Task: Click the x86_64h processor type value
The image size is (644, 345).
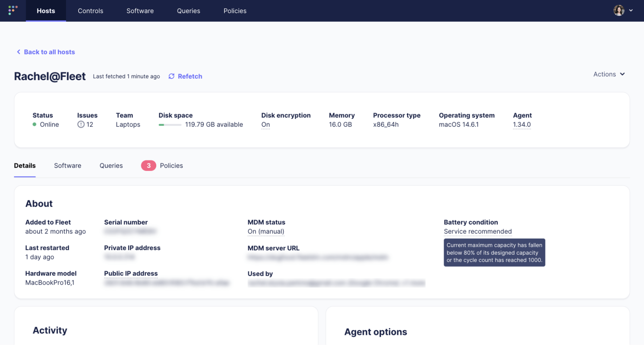Action: click(x=386, y=124)
